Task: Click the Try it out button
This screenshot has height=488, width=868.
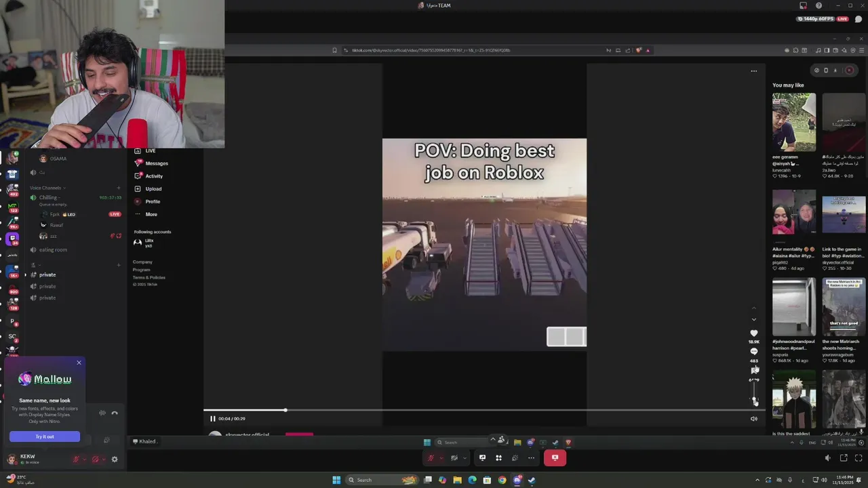Action: pyautogui.click(x=45, y=436)
